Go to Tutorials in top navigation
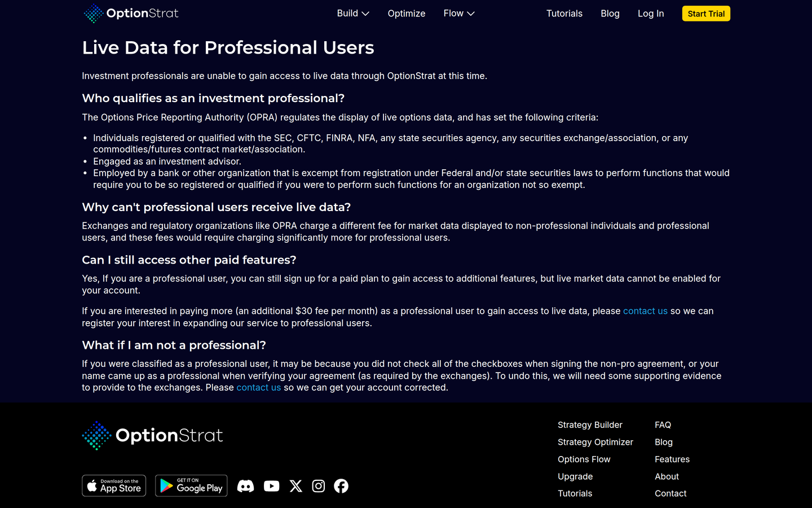Viewport: 812px width, 508px height. click(564, 14)
